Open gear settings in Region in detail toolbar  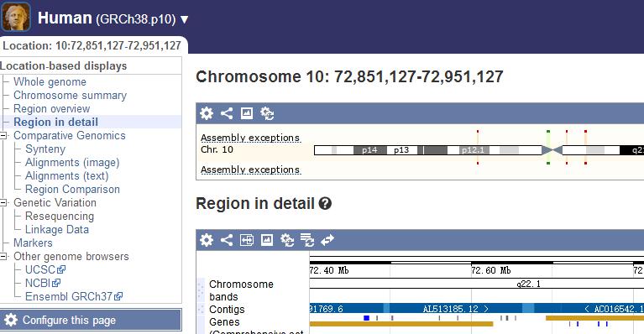(x=207, y=240)
